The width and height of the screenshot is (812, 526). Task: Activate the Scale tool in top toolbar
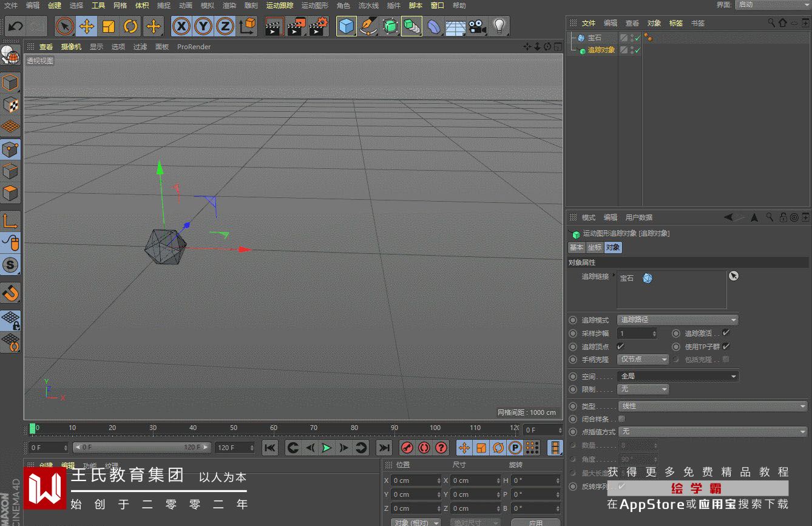[109, 26]
